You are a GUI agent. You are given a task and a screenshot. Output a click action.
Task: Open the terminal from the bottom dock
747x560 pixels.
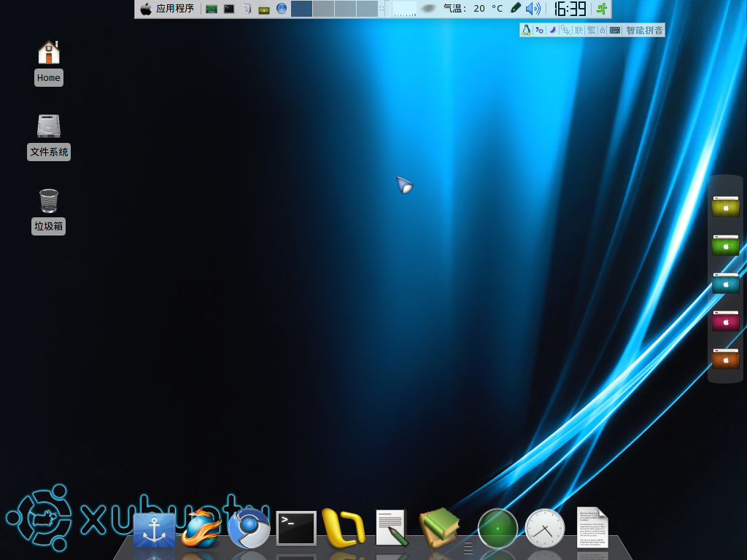pos(296,528)
